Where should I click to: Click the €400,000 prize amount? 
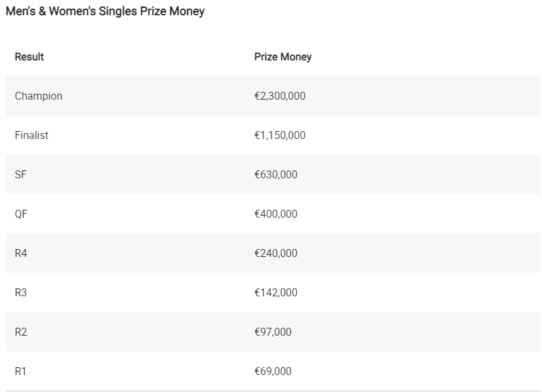pos(275,214)
